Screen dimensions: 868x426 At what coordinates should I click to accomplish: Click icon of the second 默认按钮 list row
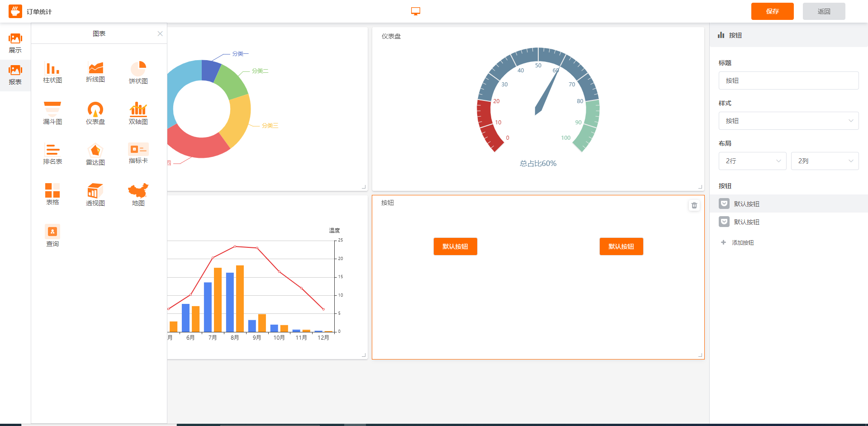[724, 222]
